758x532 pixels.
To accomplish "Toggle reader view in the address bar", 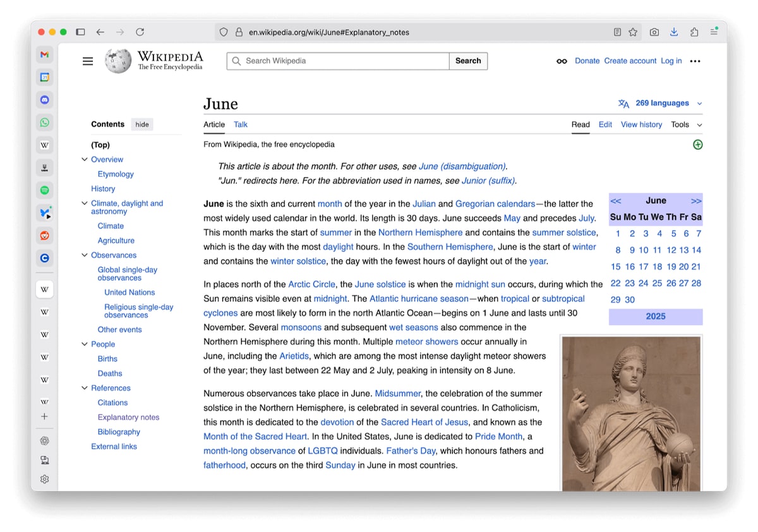I will (617, 32).
